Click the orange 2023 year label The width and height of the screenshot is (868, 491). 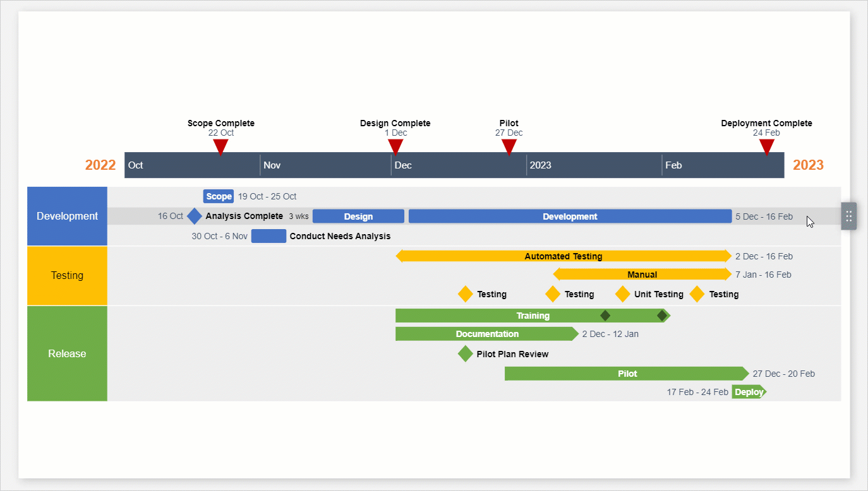[x=809, y=165]
